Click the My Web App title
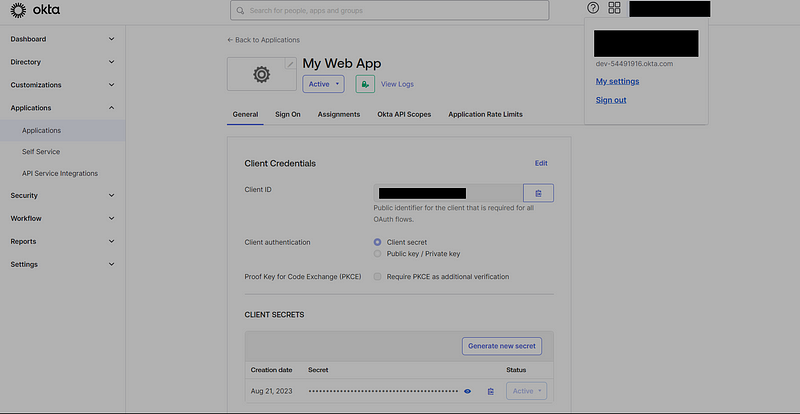This screenshot has height=414, width=800. click(x=342, y=63)
